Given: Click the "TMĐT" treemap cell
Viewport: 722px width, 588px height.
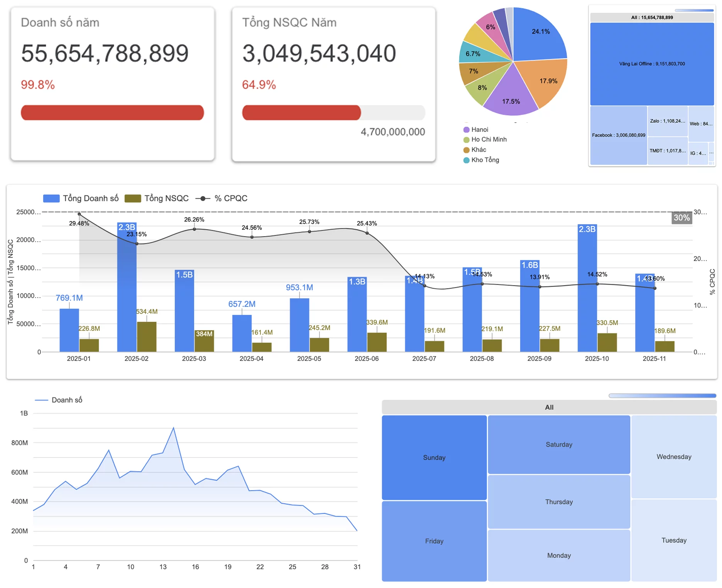Looking at the screenshot, I should coord(667,150).
